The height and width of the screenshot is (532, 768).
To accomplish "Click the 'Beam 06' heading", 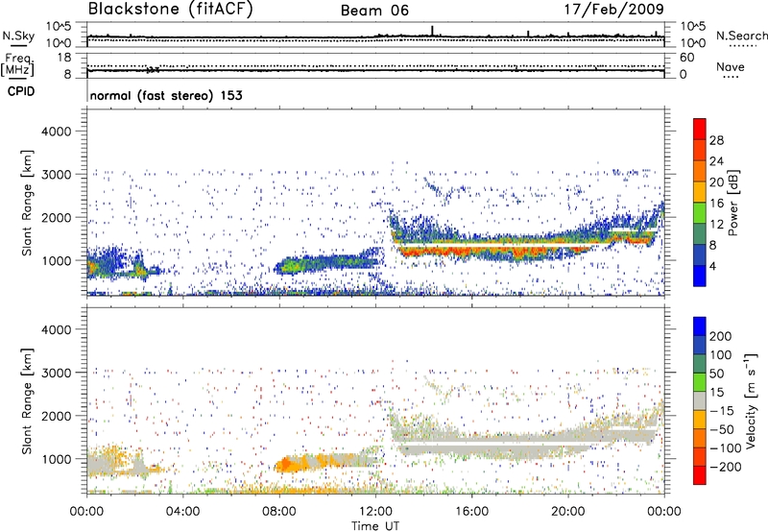I will [374, 11].
